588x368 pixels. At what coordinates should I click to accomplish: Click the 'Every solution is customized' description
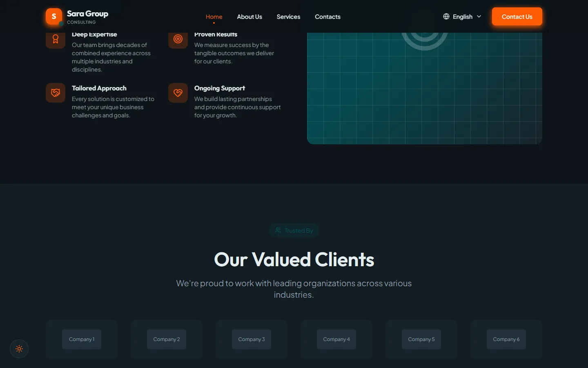point(113,107)
